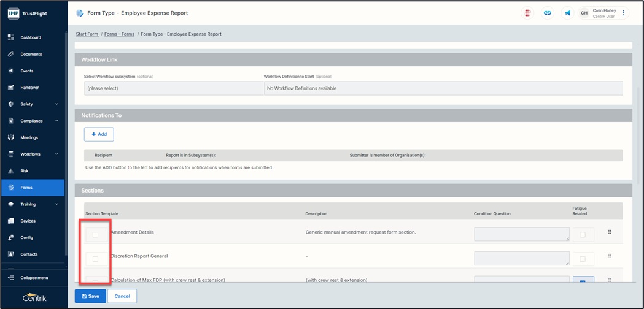
Task: Click the Forms icon in sidebar
Action: (x=11, y=188)
